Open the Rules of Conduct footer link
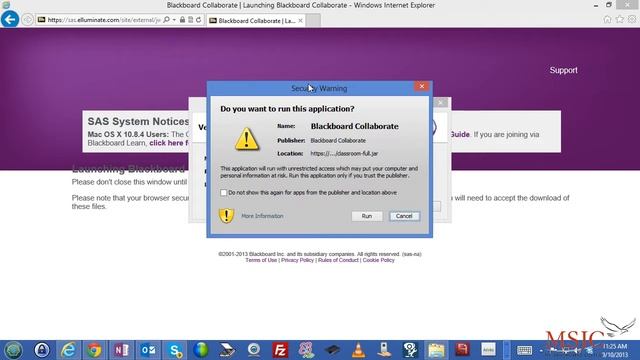 [338, 260]
